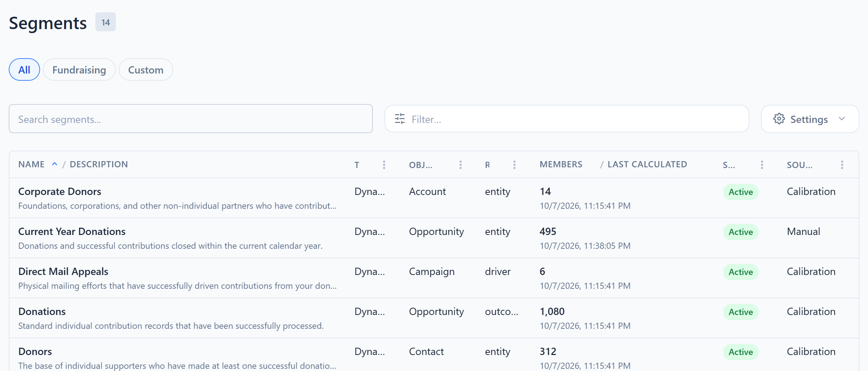Click the 312 members value
The width and height of the screenshot is (868, 371).
click(548, 351)
